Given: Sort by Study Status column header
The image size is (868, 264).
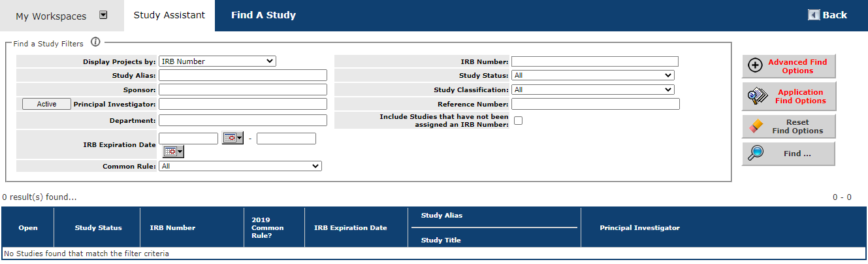Looking at the screenshot, I should pyautogui.click(x=98, y=228).
